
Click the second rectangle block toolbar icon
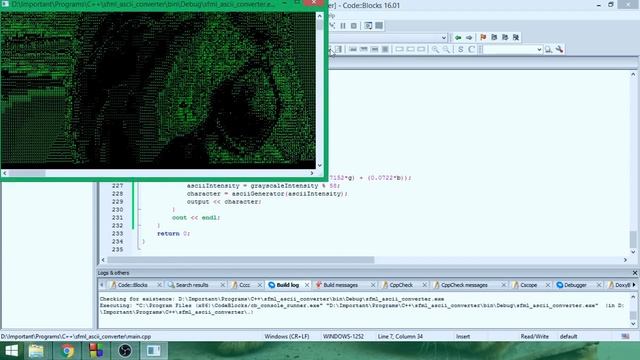point(410,49)
